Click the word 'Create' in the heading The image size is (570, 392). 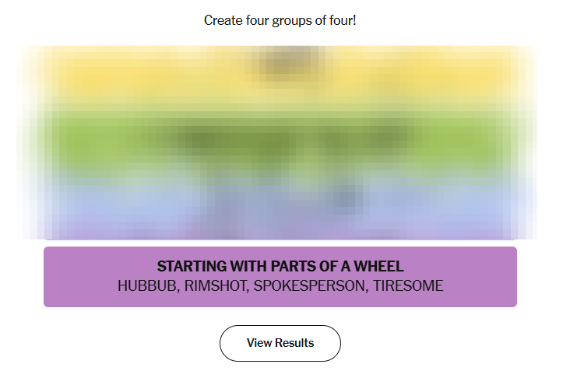223,20
